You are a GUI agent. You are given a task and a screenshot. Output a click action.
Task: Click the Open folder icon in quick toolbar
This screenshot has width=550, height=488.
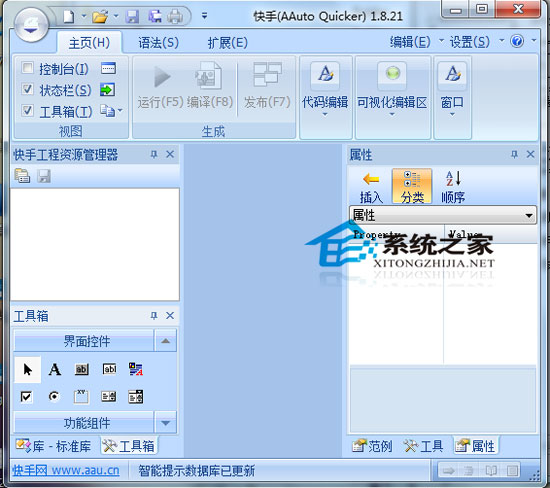[x=100, y=16]
